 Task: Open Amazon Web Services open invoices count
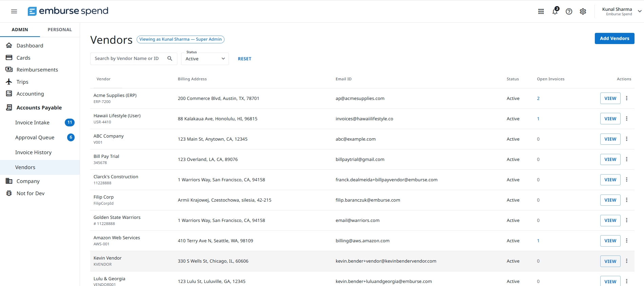point(538,241)
